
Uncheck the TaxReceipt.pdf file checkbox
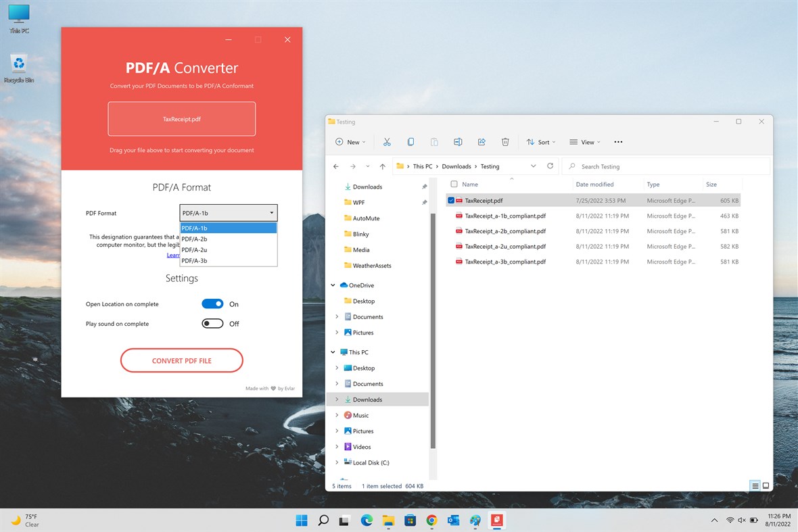coord(450,200)
